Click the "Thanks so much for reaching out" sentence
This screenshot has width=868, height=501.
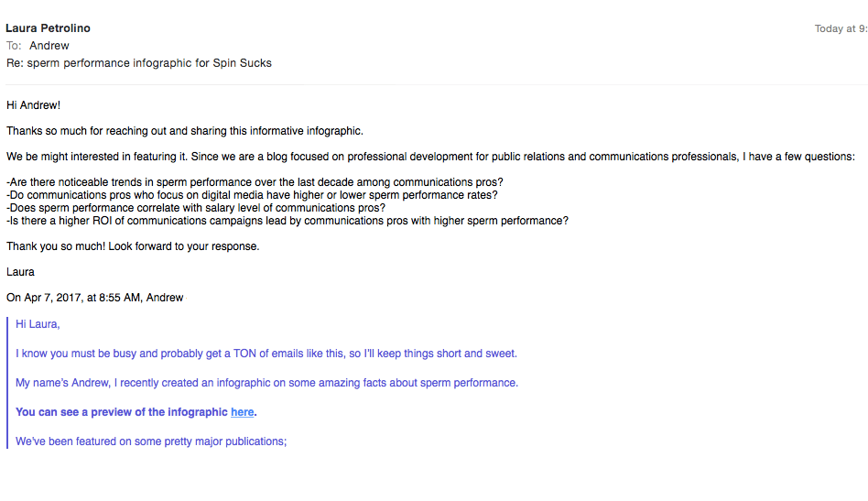[184, 131]
